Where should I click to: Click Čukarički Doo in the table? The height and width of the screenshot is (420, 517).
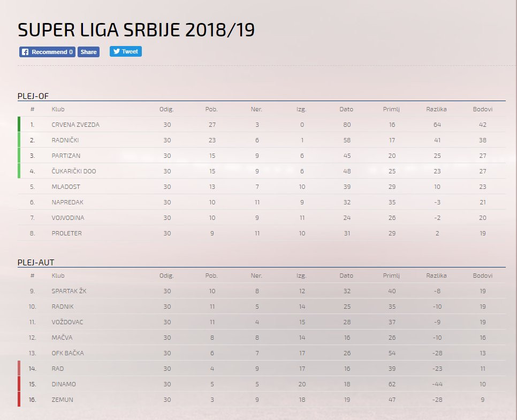pyautogui.click(x=74, y=171)
